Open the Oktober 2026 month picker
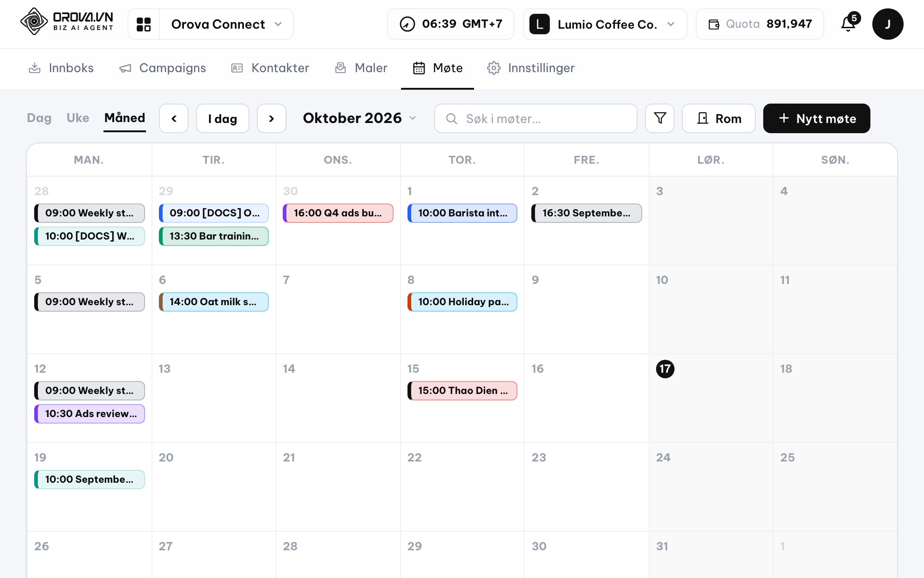 [359, 118]
